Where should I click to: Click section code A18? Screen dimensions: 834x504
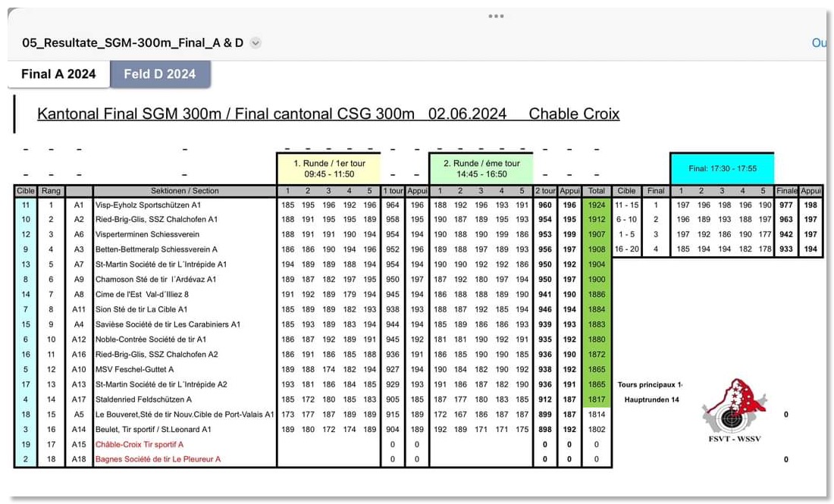(79, 459)
